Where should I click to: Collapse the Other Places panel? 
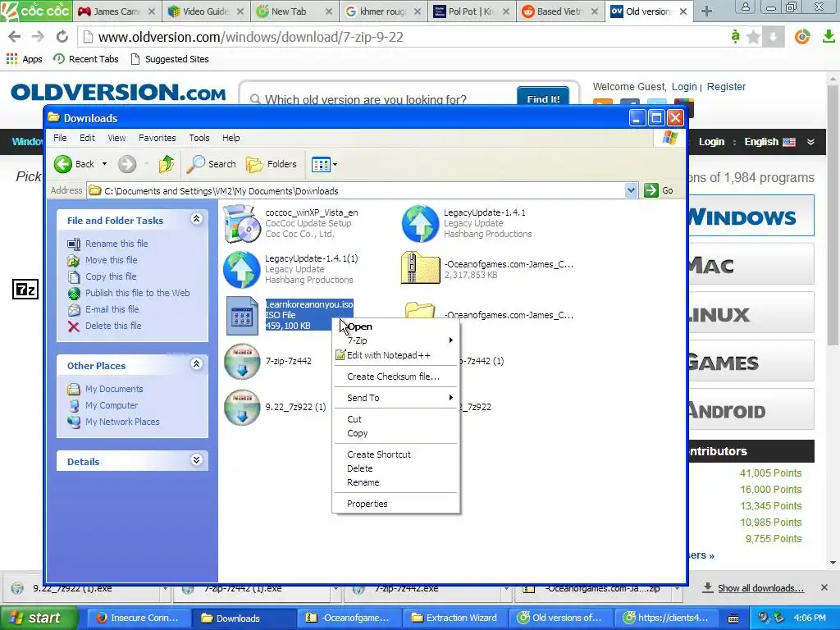coord(196,364)
